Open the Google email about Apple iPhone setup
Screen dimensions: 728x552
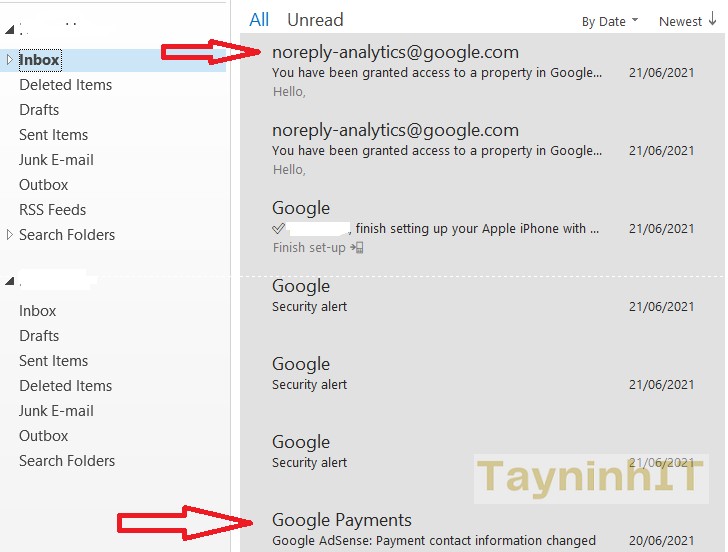point(435,228)
